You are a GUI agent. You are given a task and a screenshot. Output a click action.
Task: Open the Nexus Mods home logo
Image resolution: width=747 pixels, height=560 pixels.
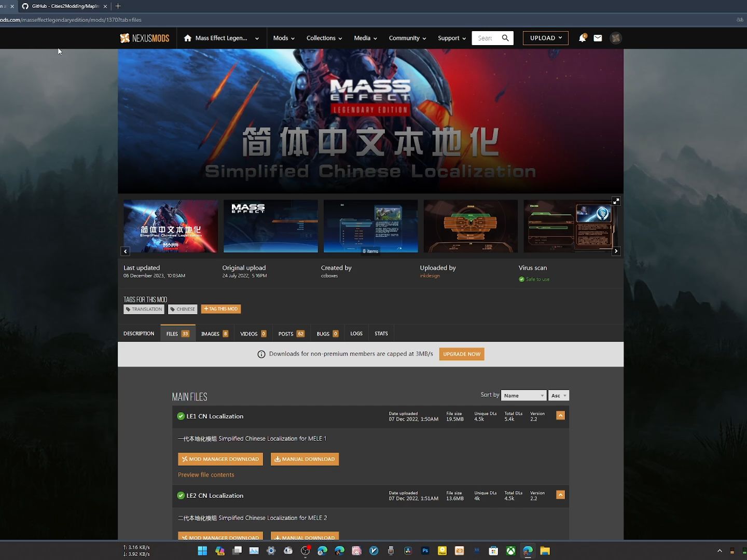coord(144,38)
